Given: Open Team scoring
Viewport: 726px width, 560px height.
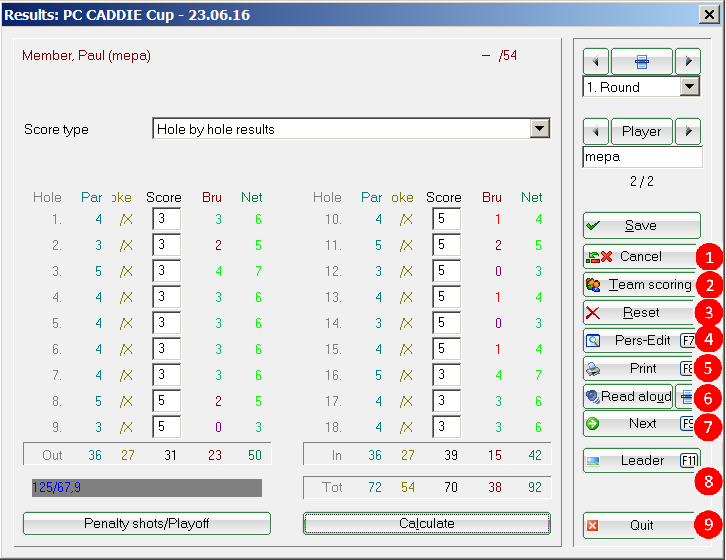Looking at the screenshot, I should click(640, 284).
